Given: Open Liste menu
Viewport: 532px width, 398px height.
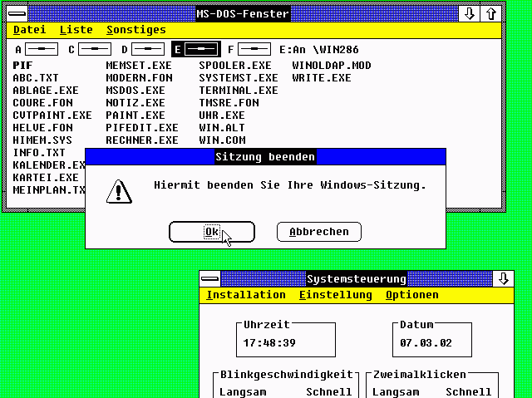Looking at the screenshot, I should click(x=76, y=30).
